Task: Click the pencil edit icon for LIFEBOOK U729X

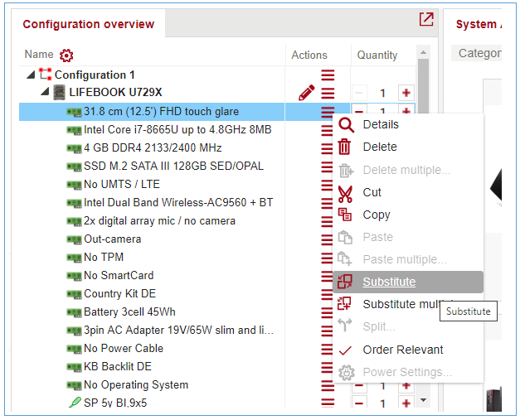Action: (306, 93)
